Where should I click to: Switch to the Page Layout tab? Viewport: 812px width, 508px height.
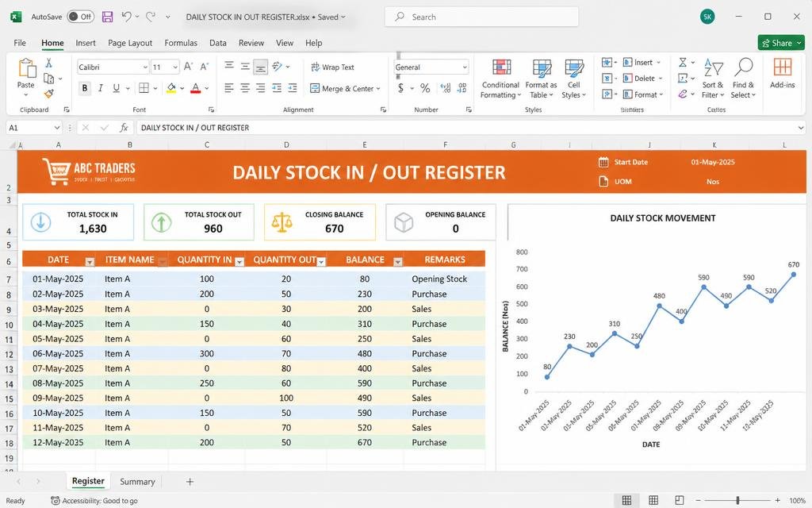pyautogui.click(x=130, y=43)
